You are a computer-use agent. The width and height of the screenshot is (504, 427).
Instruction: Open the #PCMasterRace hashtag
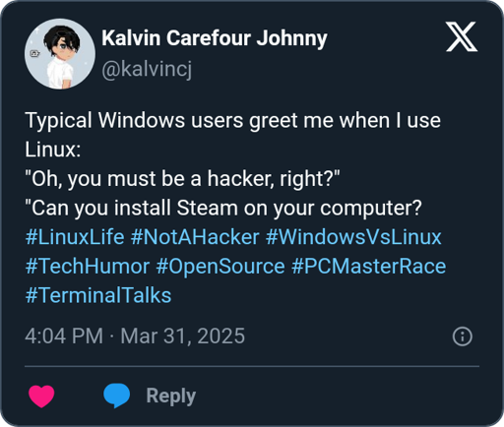pos(368,266)
